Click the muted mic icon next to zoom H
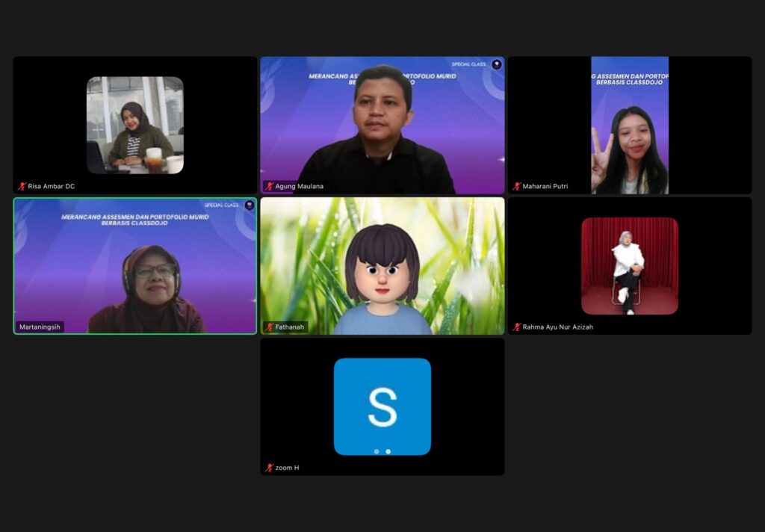 click(269, 468)
